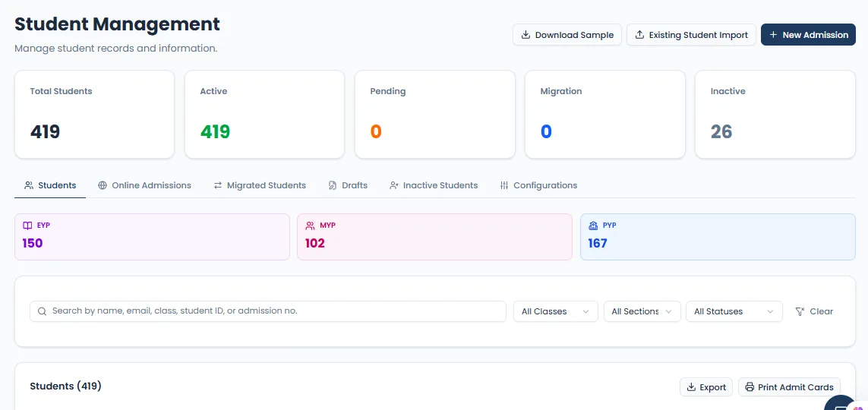Screen dimensions: 868x410
Task: Click the plus icon in New Admission
Action: click(x=773, y=35)
